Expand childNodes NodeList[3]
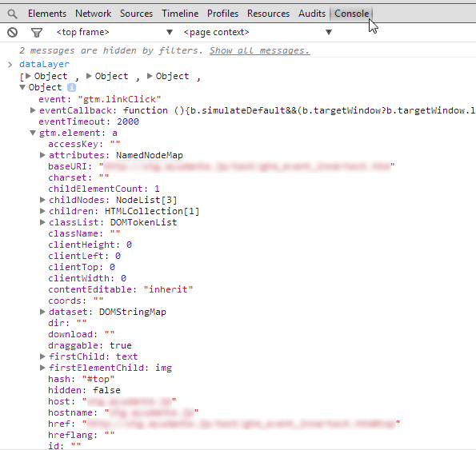Viewport: 476px width, 450px height. click(42, 200)
